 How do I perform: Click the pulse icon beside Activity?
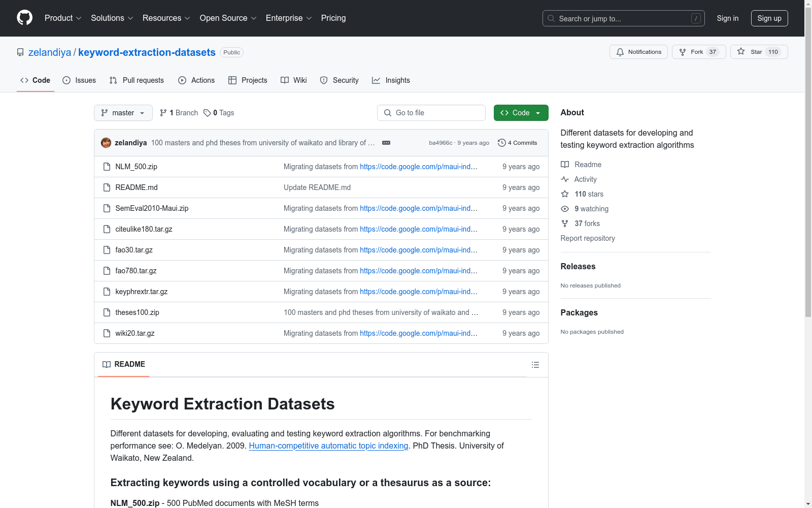[x=565, y=179]
